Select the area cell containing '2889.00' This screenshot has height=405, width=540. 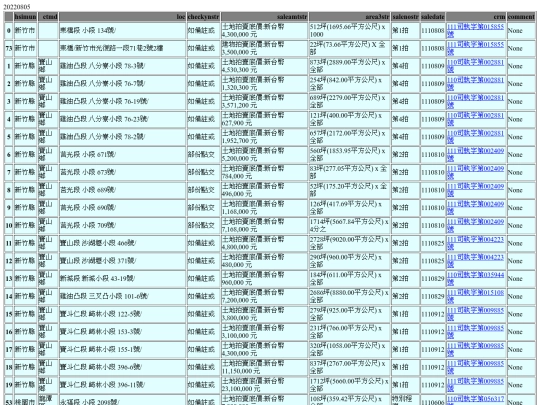point(349,66)
